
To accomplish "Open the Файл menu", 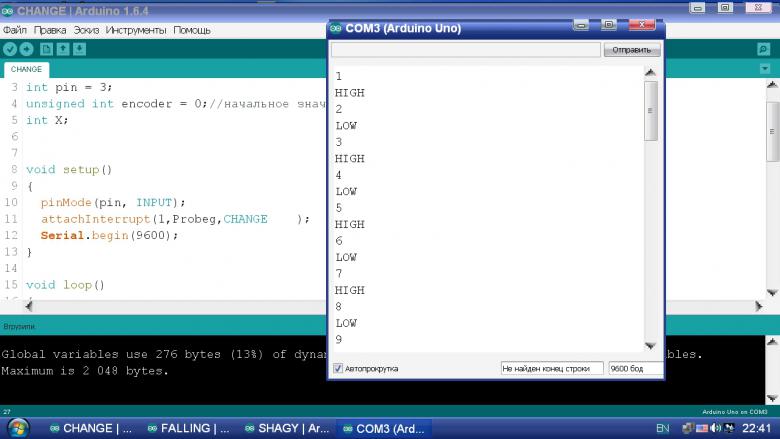I will pos(15,30).
